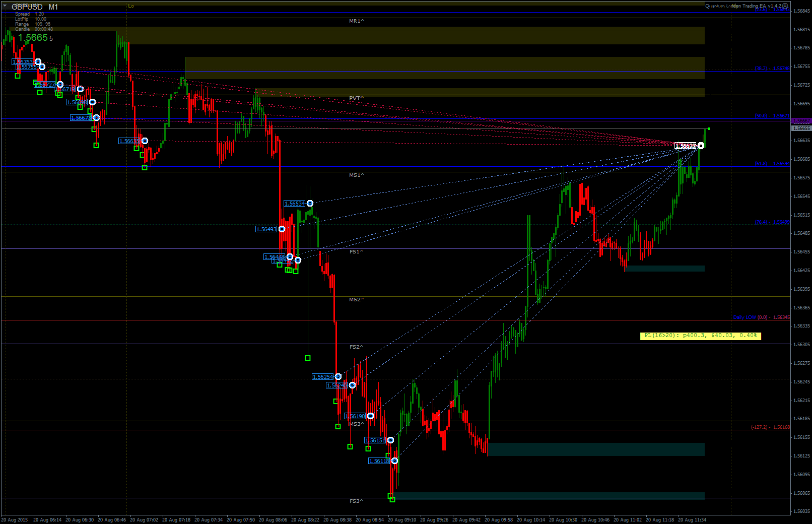
Task: Click the red (-127.2) - 1.56168 extension label
Action: pos(771,427)
